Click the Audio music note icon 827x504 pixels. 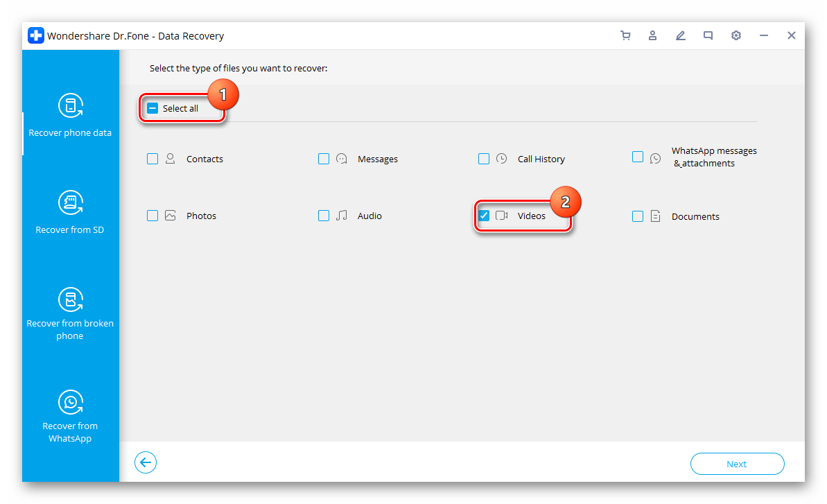pos(341,216)
